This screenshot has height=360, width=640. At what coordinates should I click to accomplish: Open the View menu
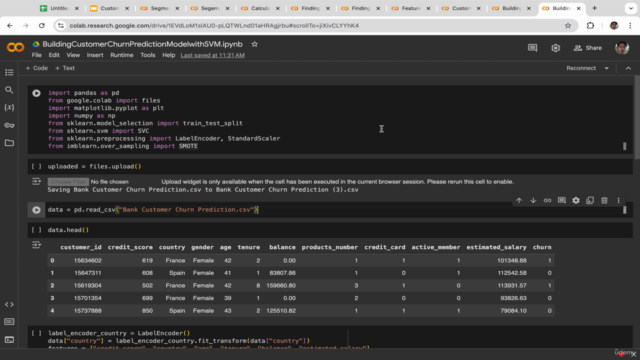pos(73,55)
